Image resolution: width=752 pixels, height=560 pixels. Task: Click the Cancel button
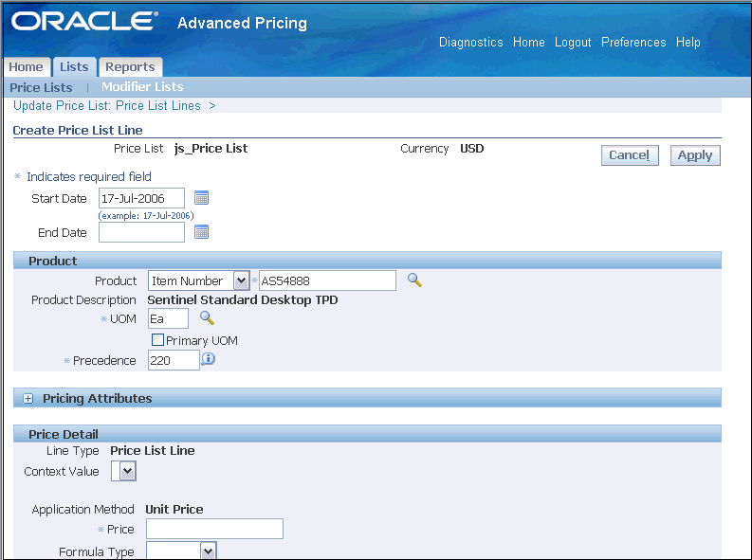tap(630, 155)
